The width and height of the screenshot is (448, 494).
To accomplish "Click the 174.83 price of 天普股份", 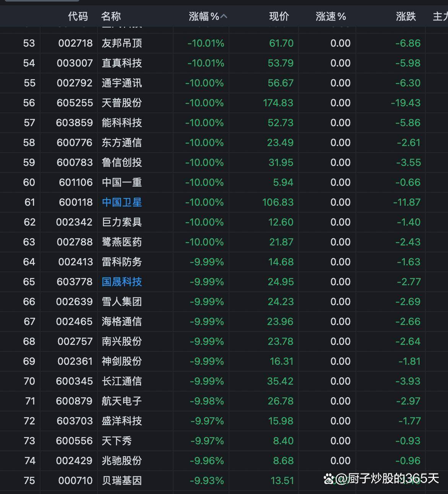I will point(278,103).
